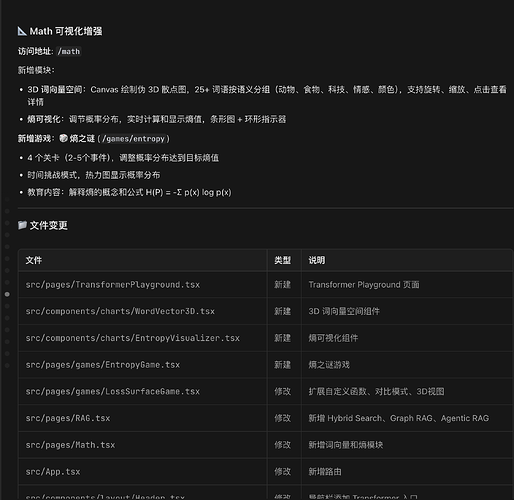514x500 pixels.
Task: Click 修改 in the RAG.tsx row
Action: click(x=283, y=418)
